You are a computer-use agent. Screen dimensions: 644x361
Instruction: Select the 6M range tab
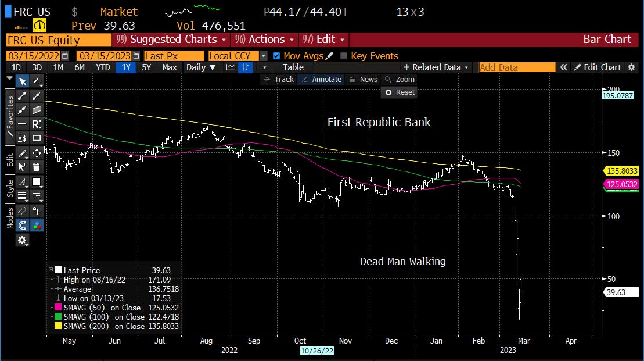coord(80,67)
